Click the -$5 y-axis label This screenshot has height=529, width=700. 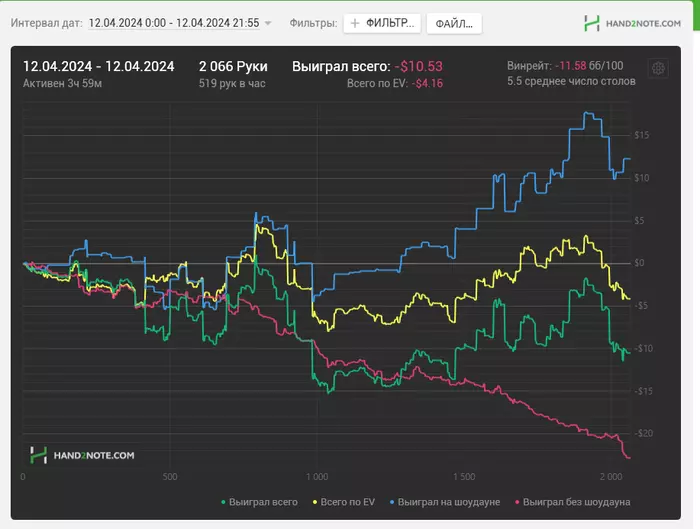click(x=641, y=306)
